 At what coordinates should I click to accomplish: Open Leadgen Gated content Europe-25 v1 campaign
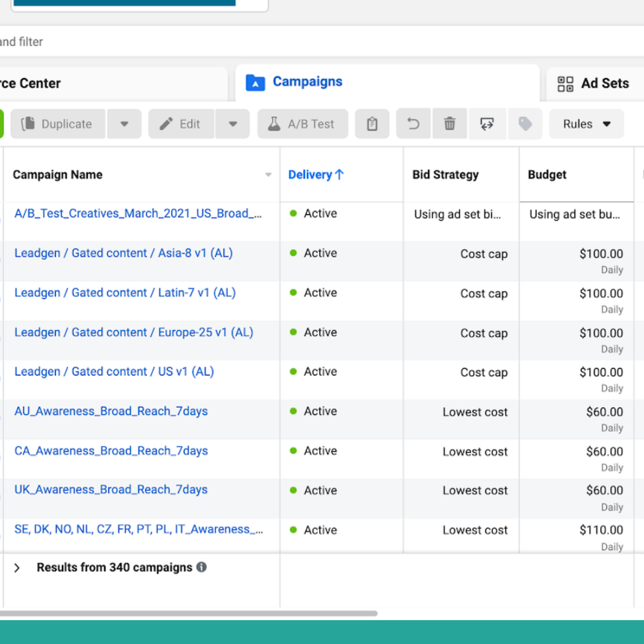click(134, 332)
